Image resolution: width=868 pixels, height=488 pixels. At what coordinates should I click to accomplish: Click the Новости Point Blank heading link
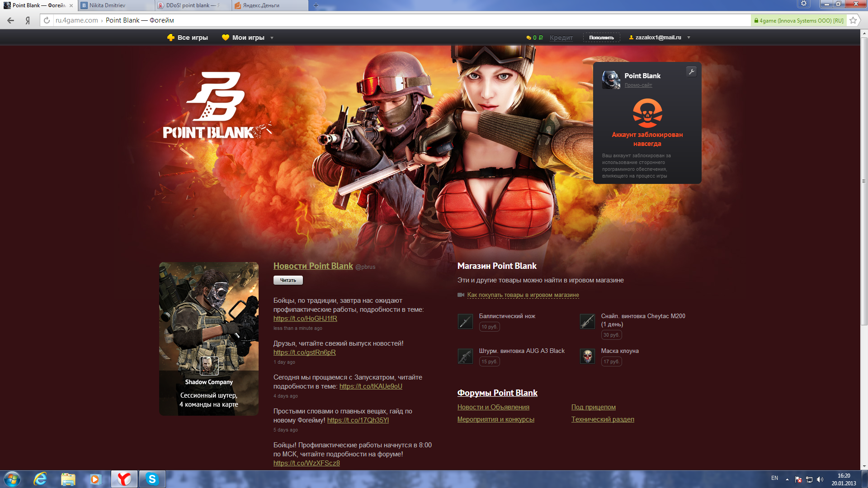pos(313,266)
